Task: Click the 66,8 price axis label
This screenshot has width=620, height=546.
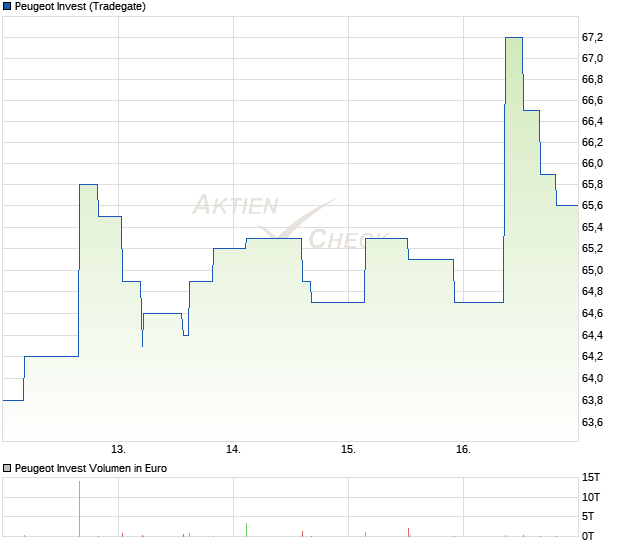Action: coord(592,79)
